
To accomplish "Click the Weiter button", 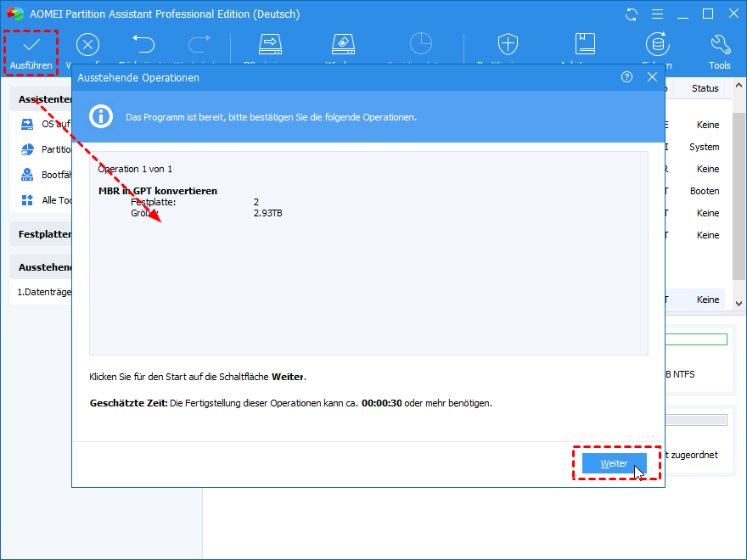I will pos(614,463).
